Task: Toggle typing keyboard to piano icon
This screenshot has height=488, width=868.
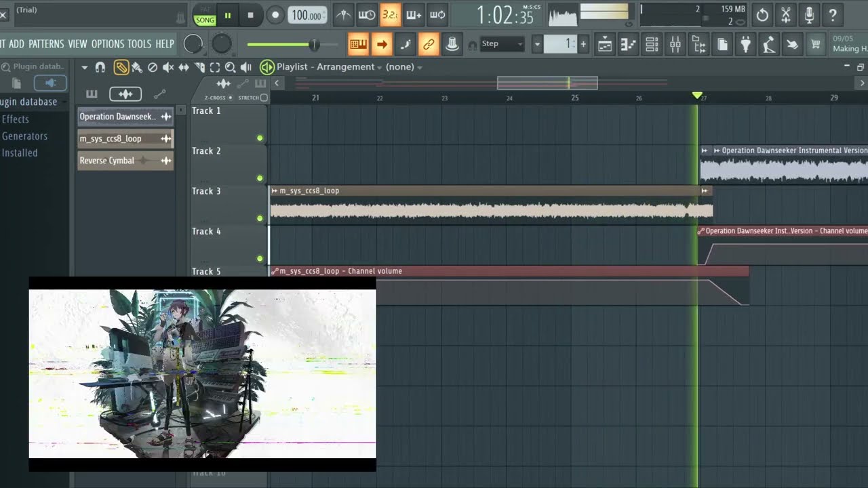Action: (358, 45)
